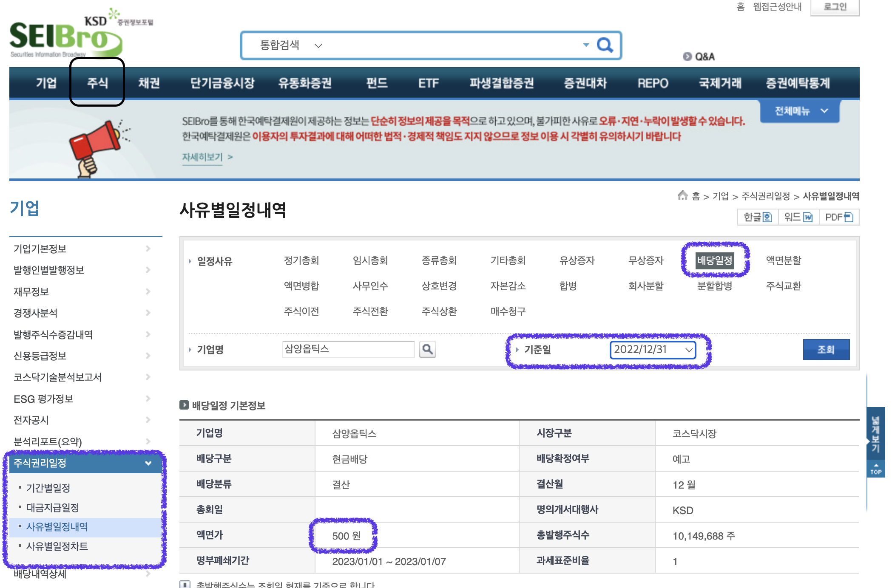
Task: Collapse the 주식권리일정 sidebar section
Action: [148, 463]
